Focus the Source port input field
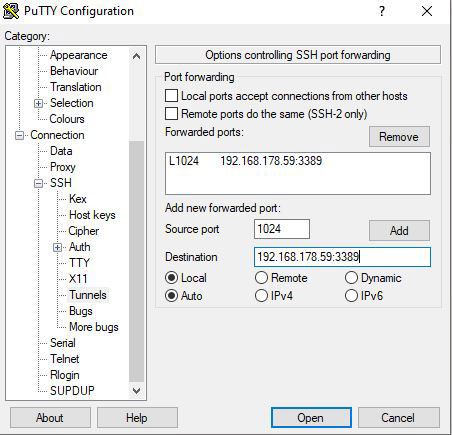Image resolution: width=452 pixels, height=435 pixels. point(282,229)
